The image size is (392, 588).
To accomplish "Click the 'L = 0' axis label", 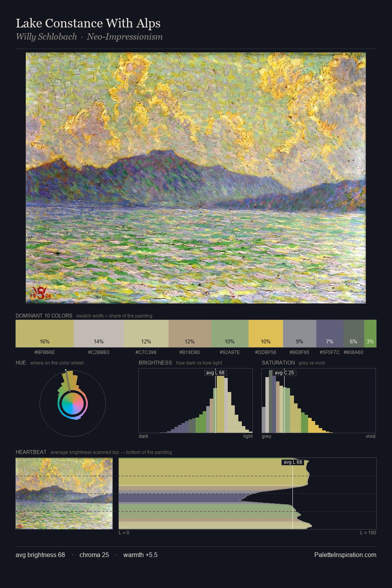I will point(124,533).
